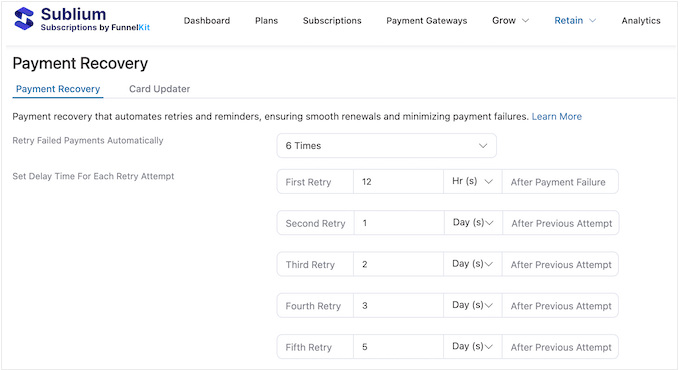The image size is (680, 370).
Task: Switch to the Card Updater tab
Action: (160, 89)
